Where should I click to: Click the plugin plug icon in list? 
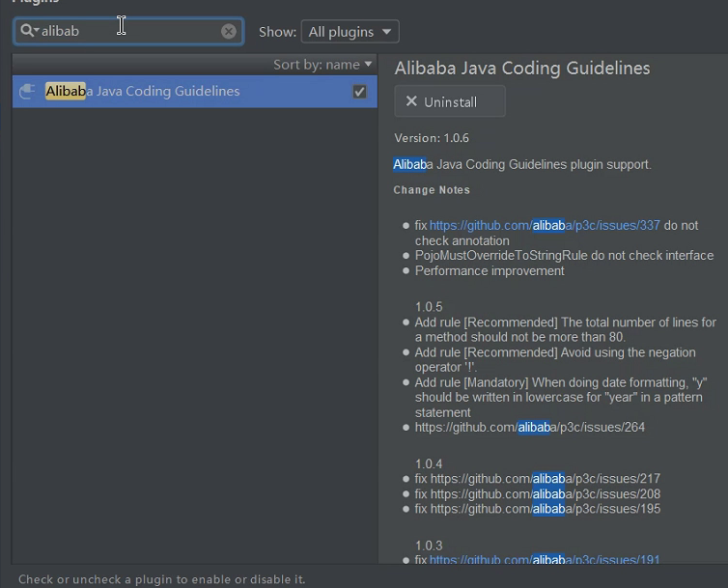(27, 92)
